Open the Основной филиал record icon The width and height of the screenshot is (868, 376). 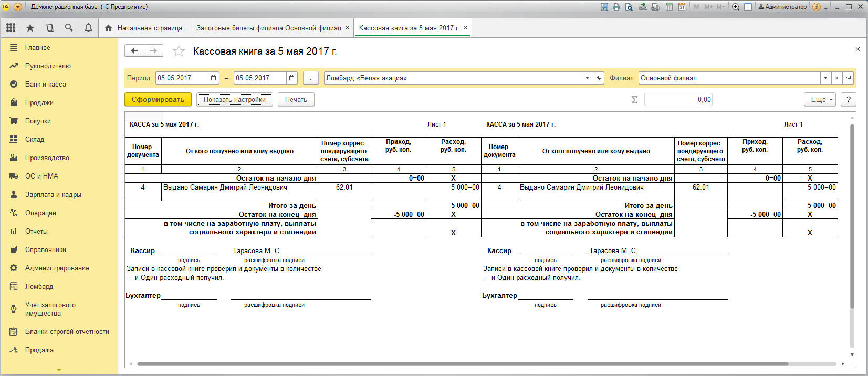click(x=848, y=78)
